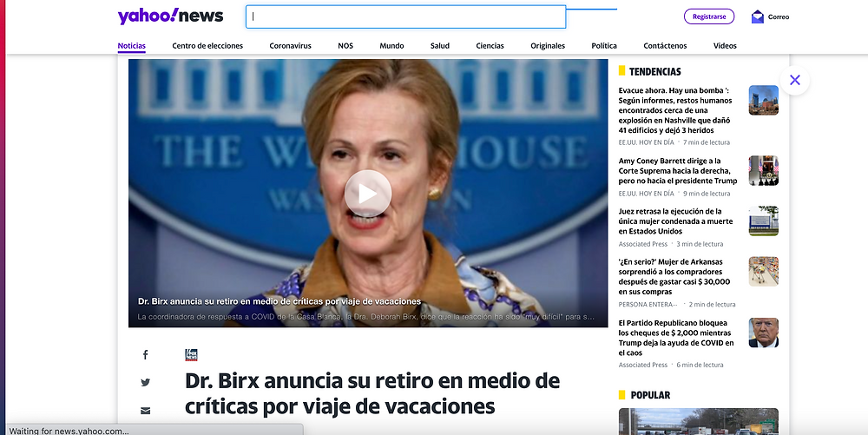Screen dimensions: 868x435
Task: Open Nashville explosion story thumbnail
Action: click(x=763, y=100)
